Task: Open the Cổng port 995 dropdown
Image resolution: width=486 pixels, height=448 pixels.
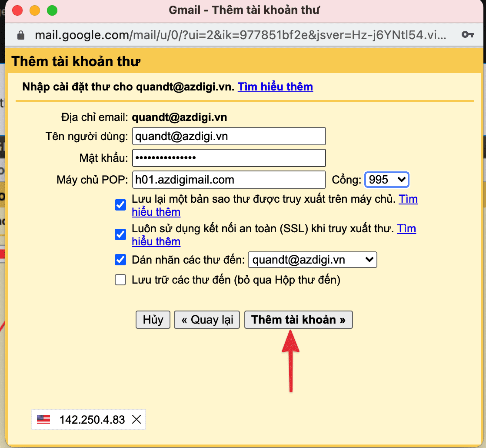Action: (x=386, y=179)
